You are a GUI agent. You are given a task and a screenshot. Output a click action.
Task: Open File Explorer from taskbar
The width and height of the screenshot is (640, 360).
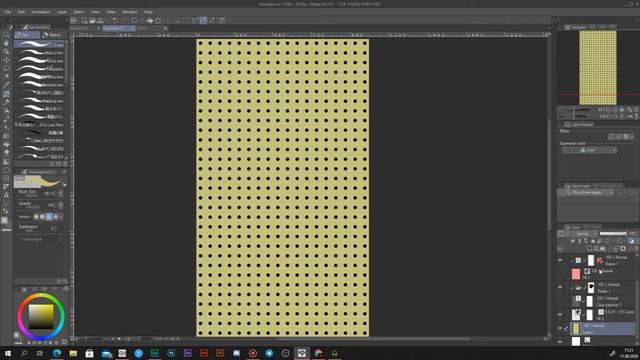click(73, 353)
